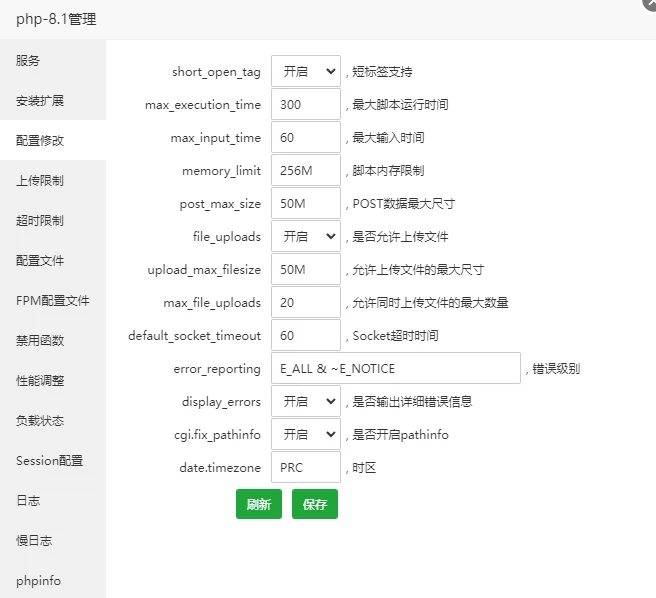View the 慢日志 tab

(x=53, y=540)
